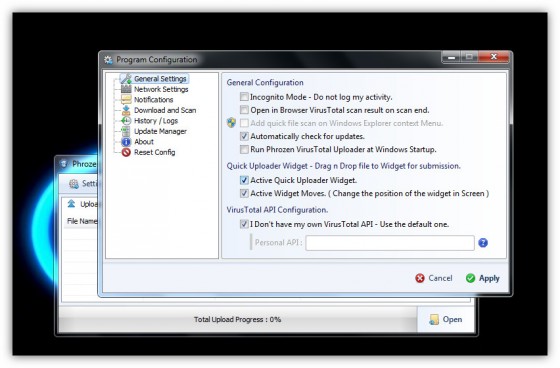
Task: Click the Update Manager icon
Action: [x=126, y=131]
